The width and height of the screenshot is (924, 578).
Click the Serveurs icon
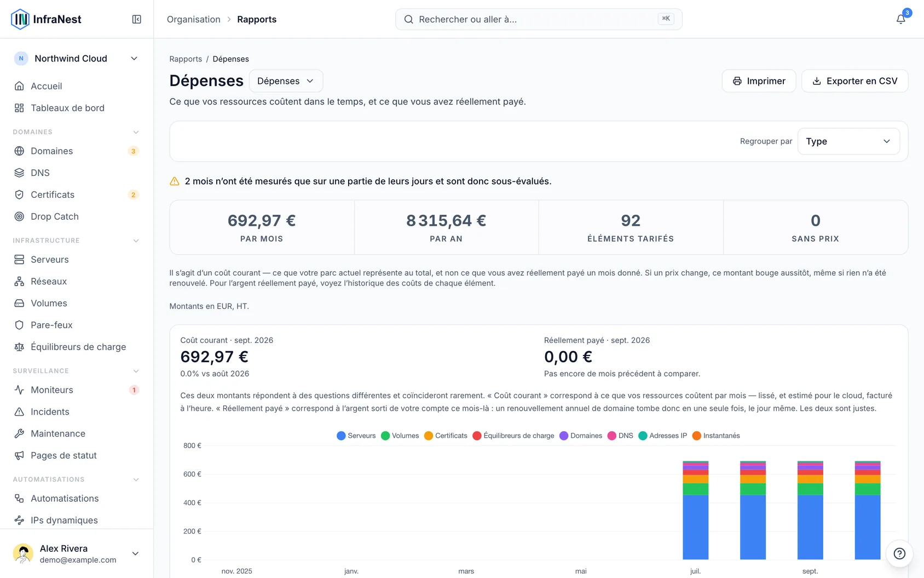[19, 259]
